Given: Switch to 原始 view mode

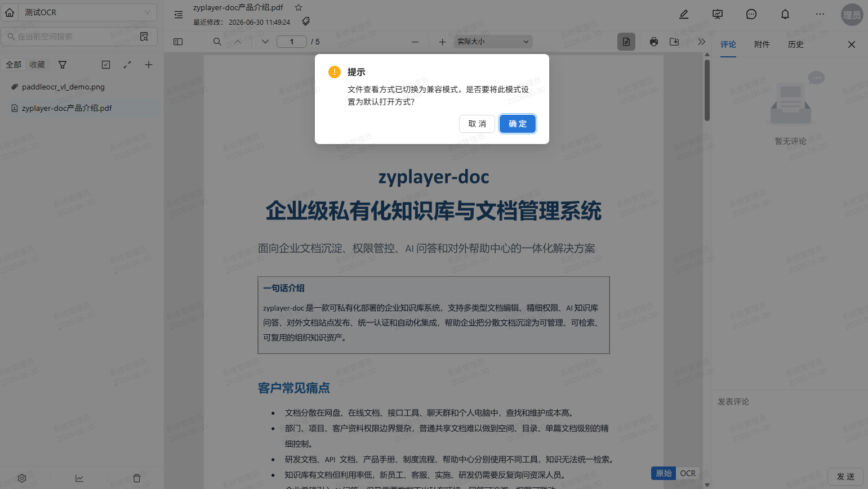Looking at the screenshot, I should point(664,473).
